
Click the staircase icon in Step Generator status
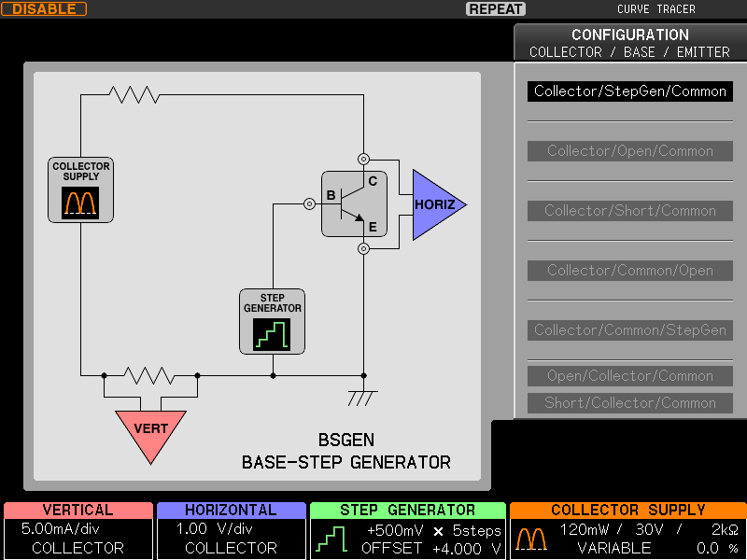(331, 539)
